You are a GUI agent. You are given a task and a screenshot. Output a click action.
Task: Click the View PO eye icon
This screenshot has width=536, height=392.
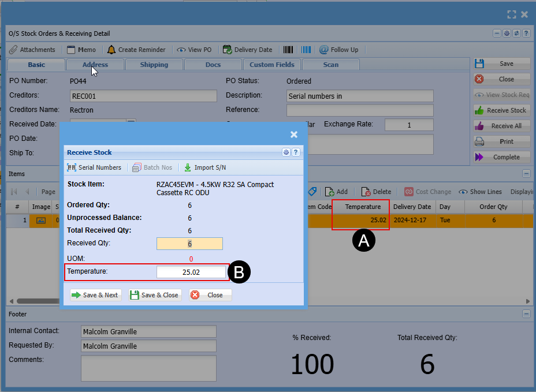[181, 50]
